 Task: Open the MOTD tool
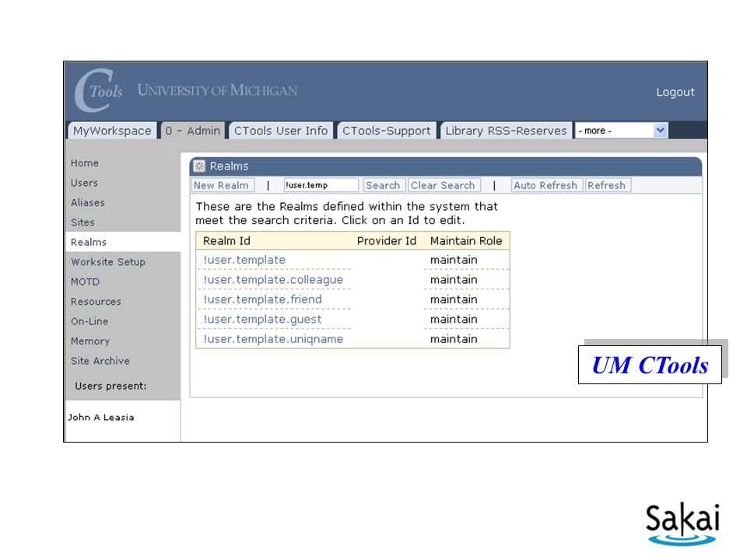tap(86, 282)
